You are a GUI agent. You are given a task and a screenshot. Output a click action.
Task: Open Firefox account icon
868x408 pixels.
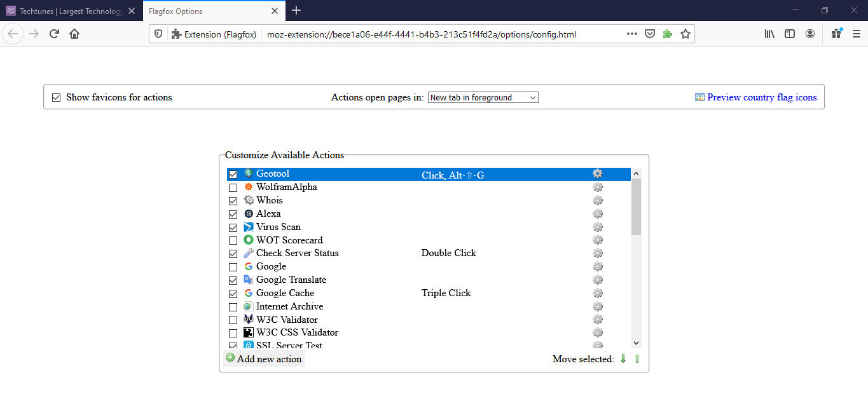coord(810,34)
